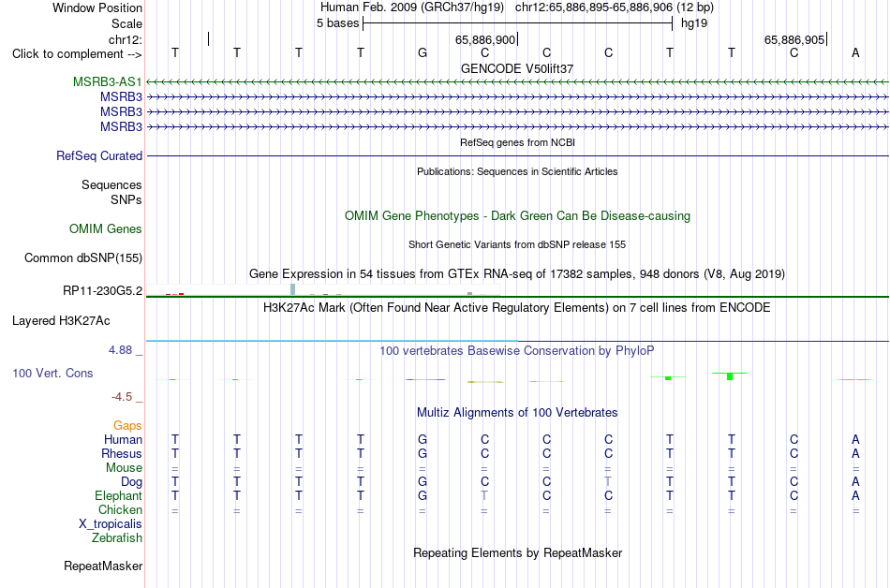Open the MSRB3-AS1 gene label
Image resolution: width=890 pixels, height=588 pixels.
tap(108, 82)
